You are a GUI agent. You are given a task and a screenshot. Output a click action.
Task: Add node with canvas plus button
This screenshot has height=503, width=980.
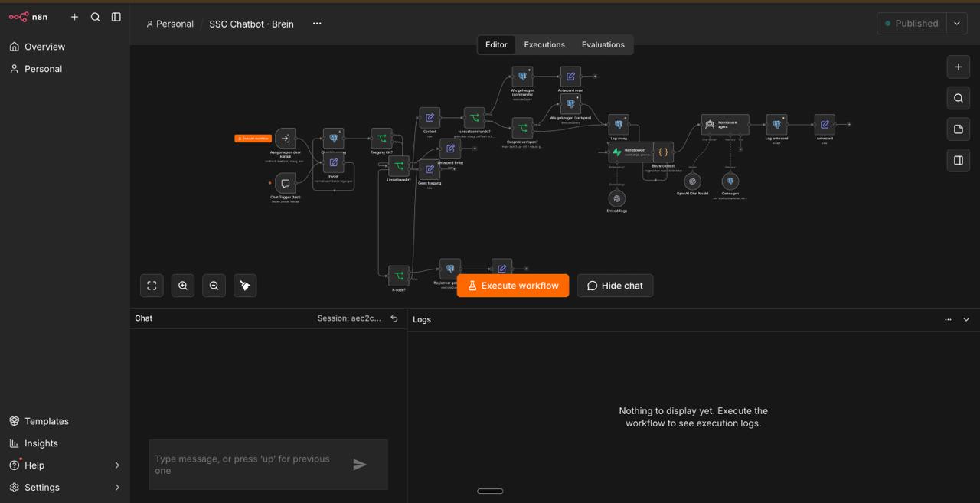958,67
